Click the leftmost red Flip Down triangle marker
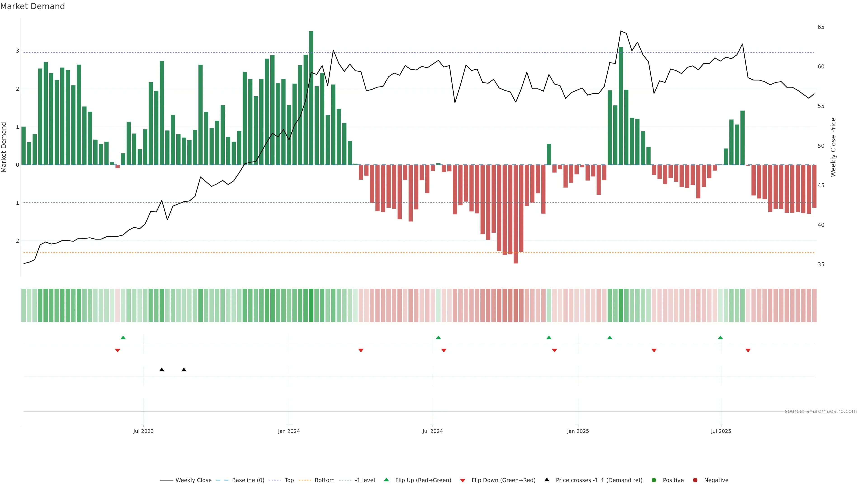Image resolution: width=868 pixels, height=488 pixels. pos(118,351)
